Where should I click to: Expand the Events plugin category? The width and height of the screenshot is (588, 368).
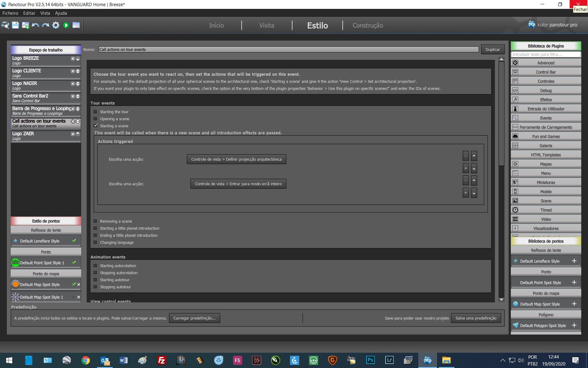546,118
